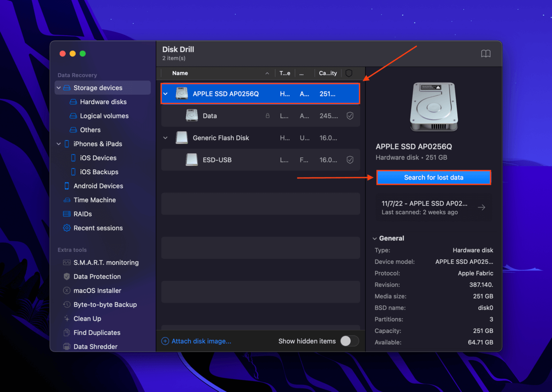Image resolution: width=552 pixels, height=392 pixels.
Task: Click the Clean Up sparkle icon
Action: click(x=67, y=319)
